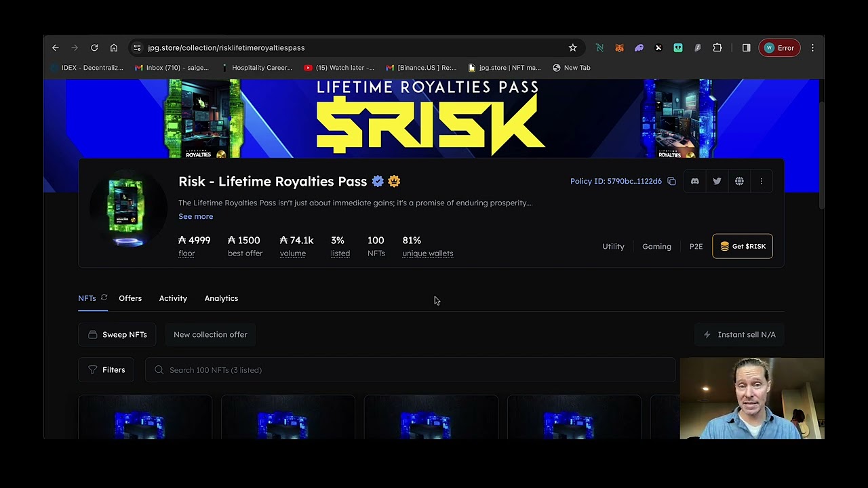
Task: Open the green N wallet extension
Action: point(599,47)
